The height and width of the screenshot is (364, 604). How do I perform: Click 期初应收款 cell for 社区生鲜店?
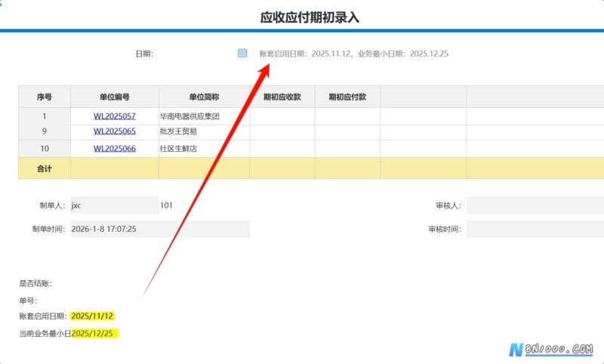[282, 149]
